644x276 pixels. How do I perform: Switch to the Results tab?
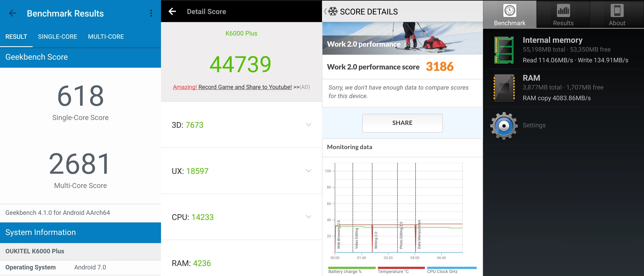(563, 14)
